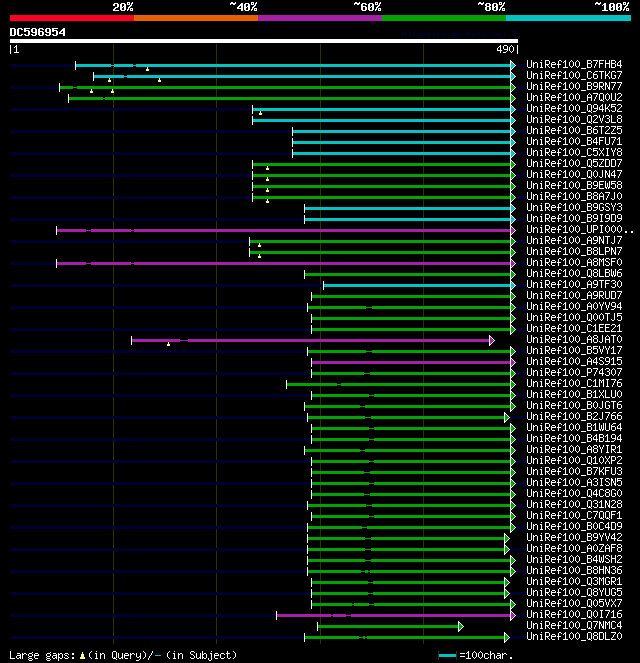Click the UniRef100_B4WSH2 label
The width and height of the screenshot is (640, 663).
point(574,559)
